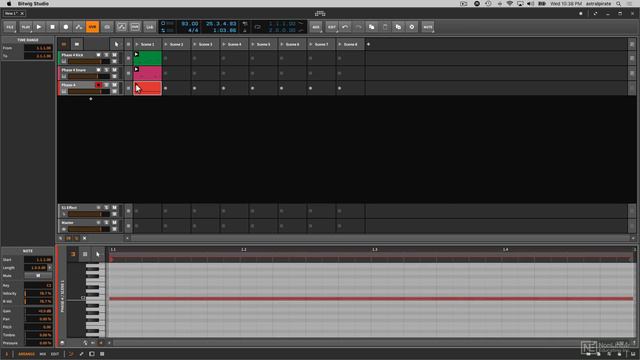This screenshot has height=360, width=640.
Task: Launch Scene 2
Action: click(166, 44)
